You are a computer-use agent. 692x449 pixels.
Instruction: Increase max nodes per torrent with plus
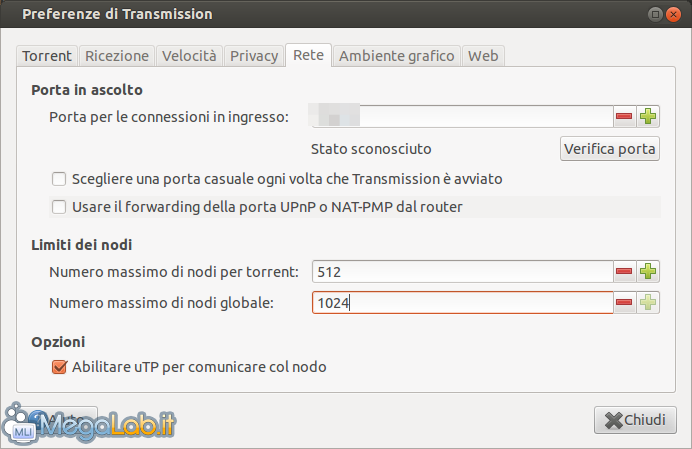(648, 272)
